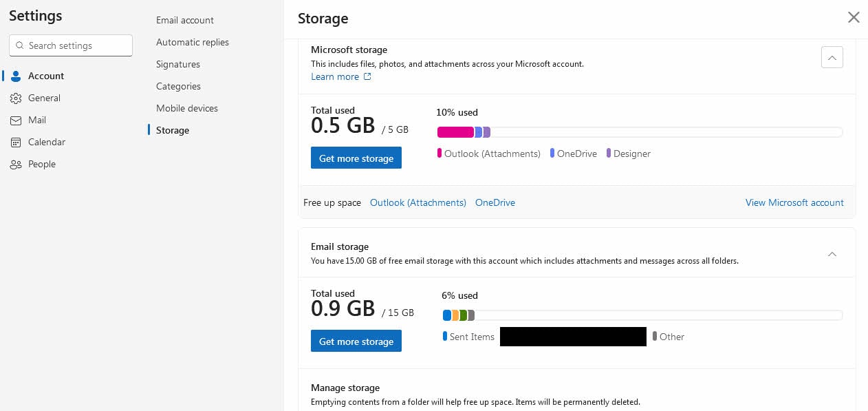The image size is (868, 411).
Task: Click the OneDrive legend swatch
Action: click(x=552, y=154)
